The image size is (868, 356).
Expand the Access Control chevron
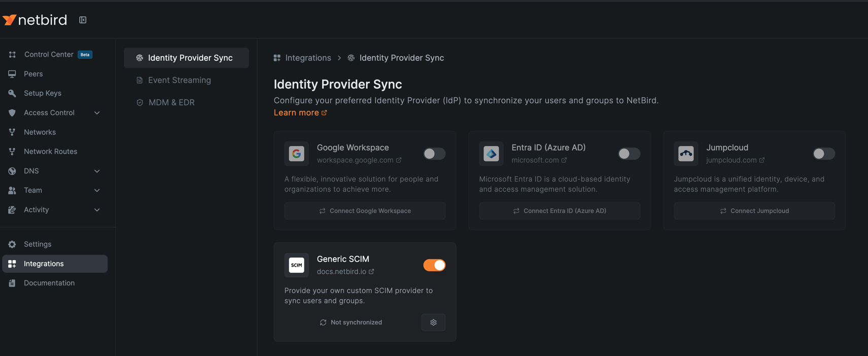click(97, 113)
